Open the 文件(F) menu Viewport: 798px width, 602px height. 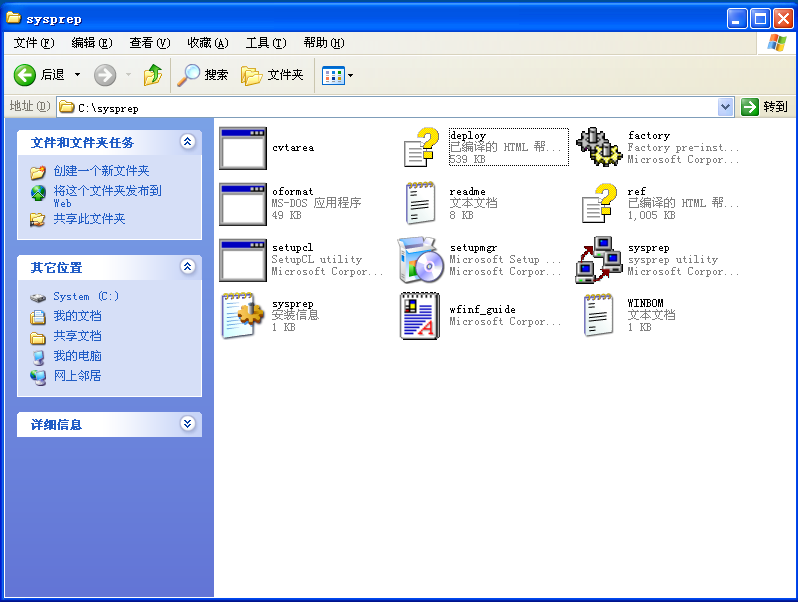(34, 43)
